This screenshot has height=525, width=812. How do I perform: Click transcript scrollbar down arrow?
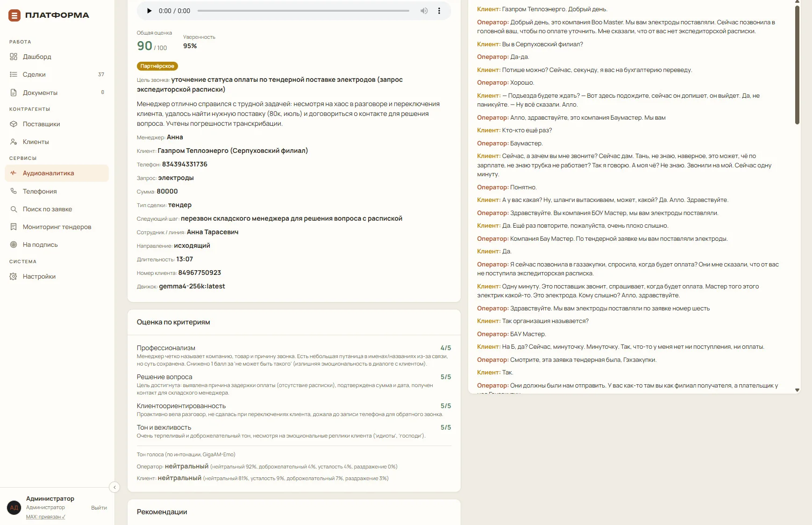(797, 390)
